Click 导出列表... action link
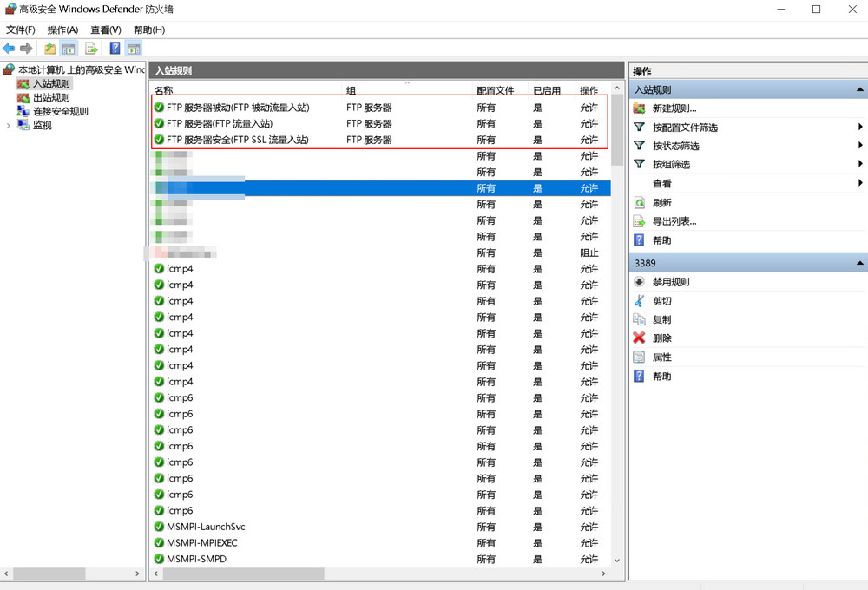 coord(674,221)
